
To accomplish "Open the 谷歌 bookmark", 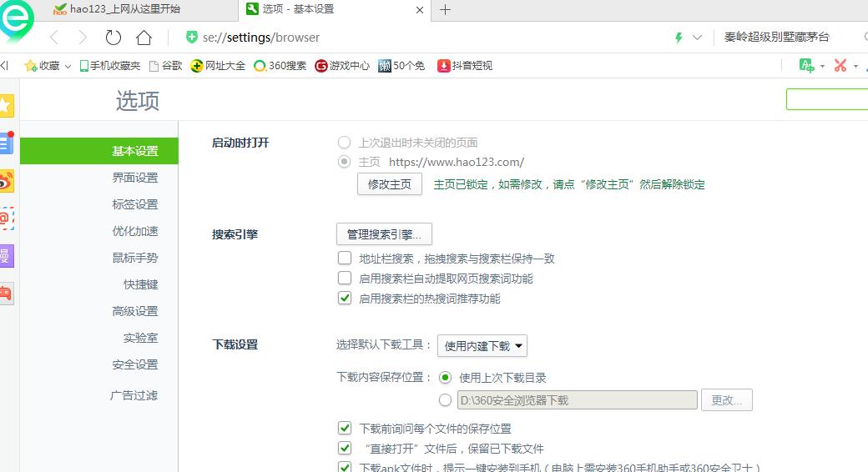I will (165, 66).
